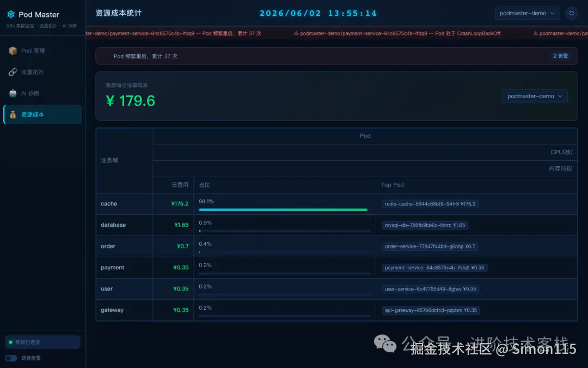Click the 内存(GB) header cell
This screenshot has width=588, height=368.
(365, 168)
